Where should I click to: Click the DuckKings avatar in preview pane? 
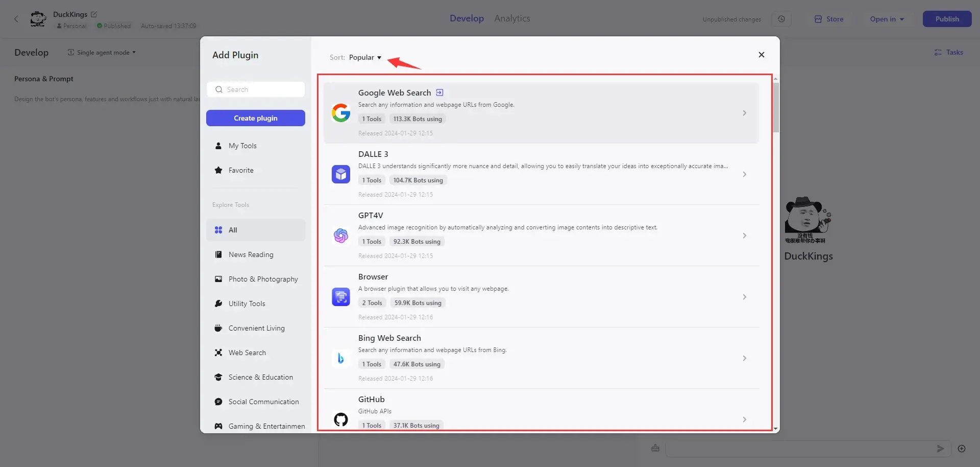click(808, 220)
